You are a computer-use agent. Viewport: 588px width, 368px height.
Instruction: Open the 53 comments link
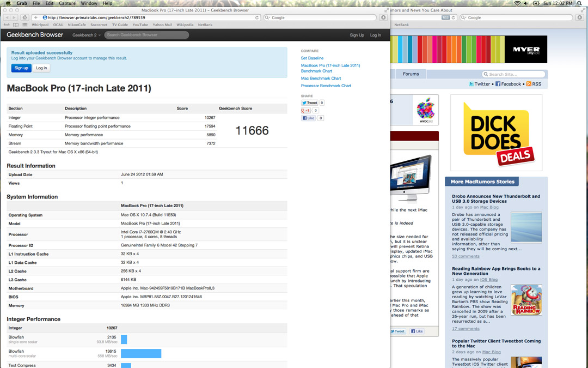point(465,256)
